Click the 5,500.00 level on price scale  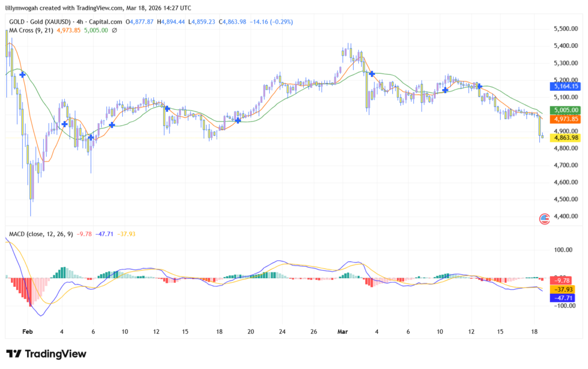(x=566, y=29)
